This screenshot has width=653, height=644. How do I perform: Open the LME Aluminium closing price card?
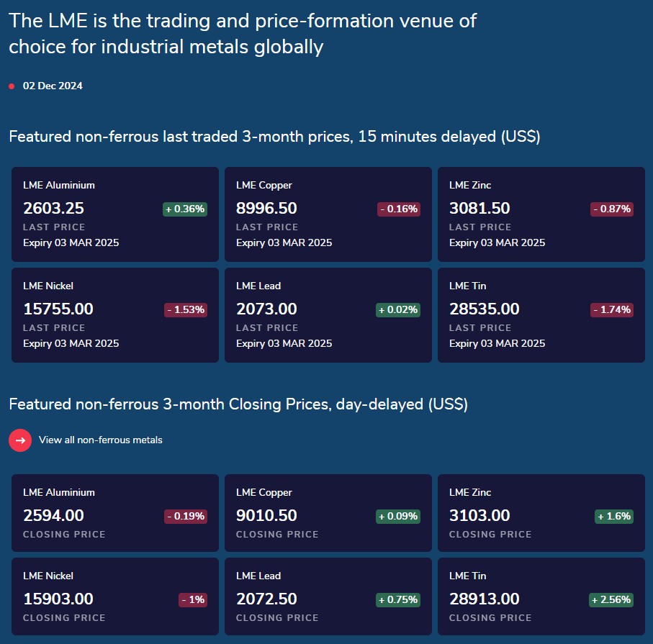pyautogui.click(x=115, y=513)
